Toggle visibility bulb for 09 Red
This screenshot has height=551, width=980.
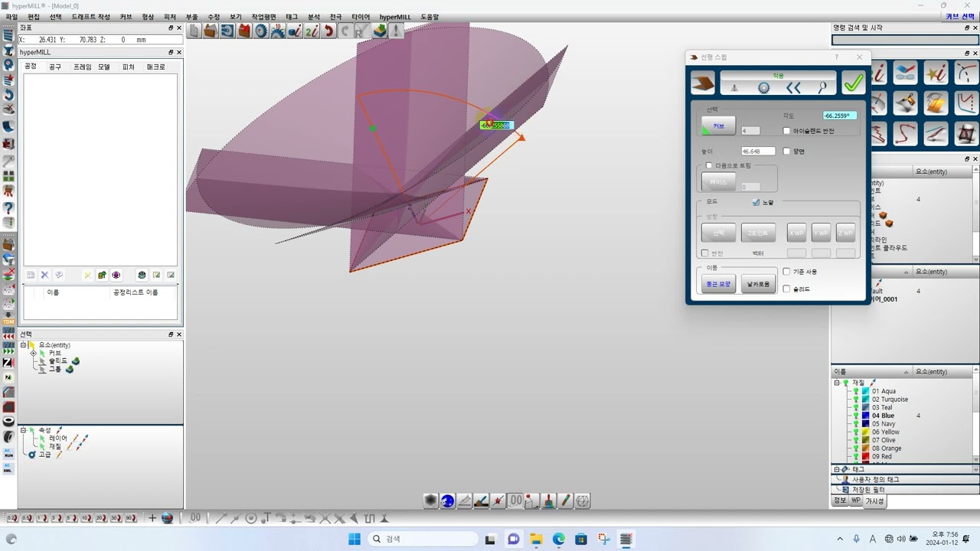pyautogui.click(x=856, y=457)
